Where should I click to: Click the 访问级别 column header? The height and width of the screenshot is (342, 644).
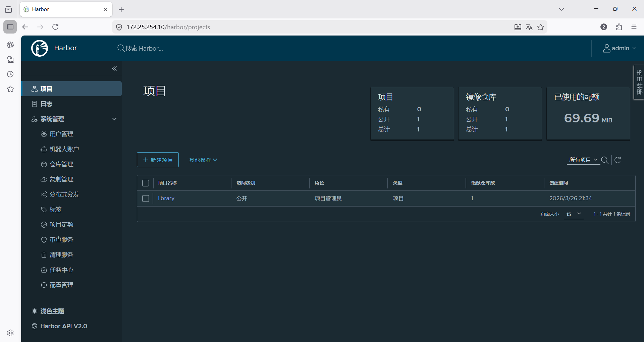pos(246,183)
